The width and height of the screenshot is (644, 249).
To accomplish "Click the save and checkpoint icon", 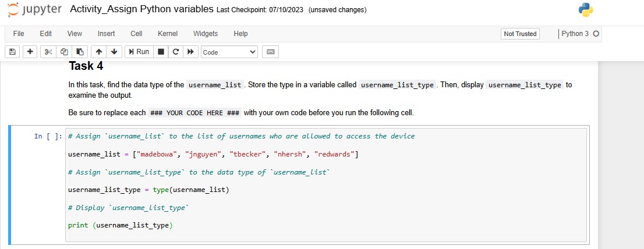I will [12, 52].
